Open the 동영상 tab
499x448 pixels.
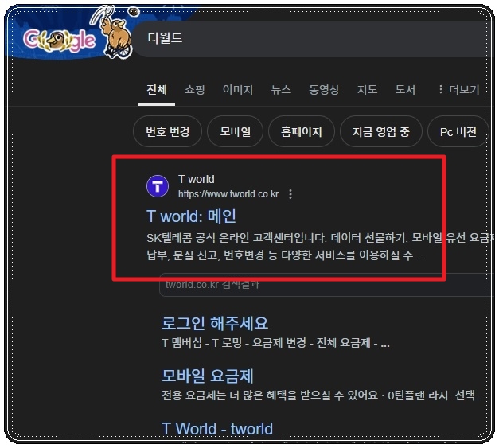(x=324, y=90)
